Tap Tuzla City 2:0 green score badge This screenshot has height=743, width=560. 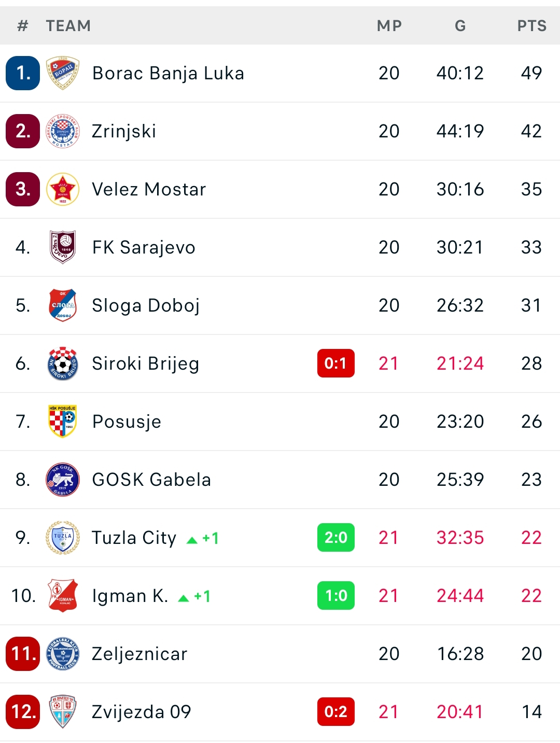point(336,538)
